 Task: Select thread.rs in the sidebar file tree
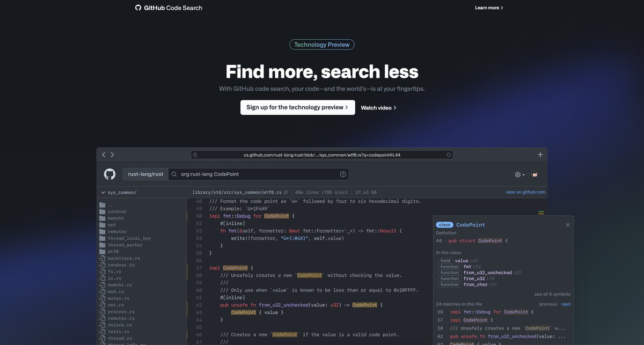pos(119,337)
